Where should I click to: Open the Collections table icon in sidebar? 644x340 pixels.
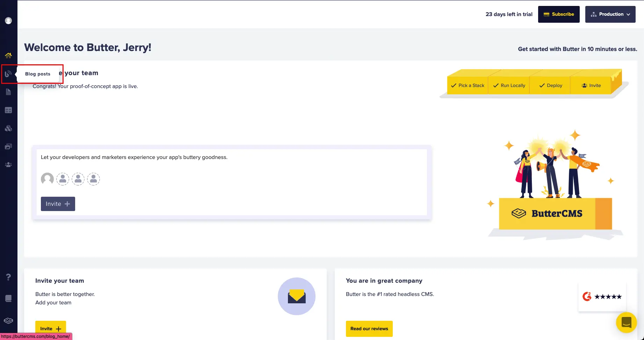(x=8, y=110)
